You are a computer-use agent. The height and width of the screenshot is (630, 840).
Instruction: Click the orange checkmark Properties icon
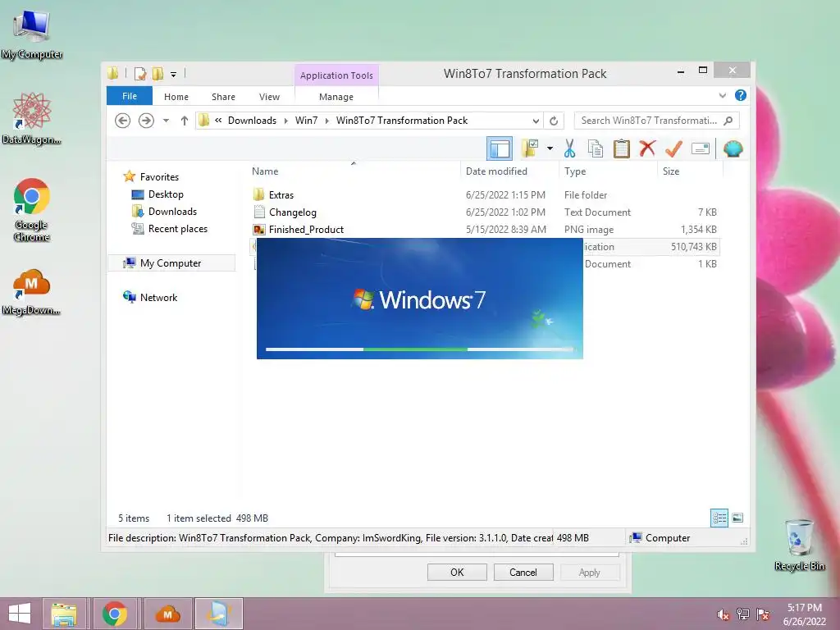673,148
